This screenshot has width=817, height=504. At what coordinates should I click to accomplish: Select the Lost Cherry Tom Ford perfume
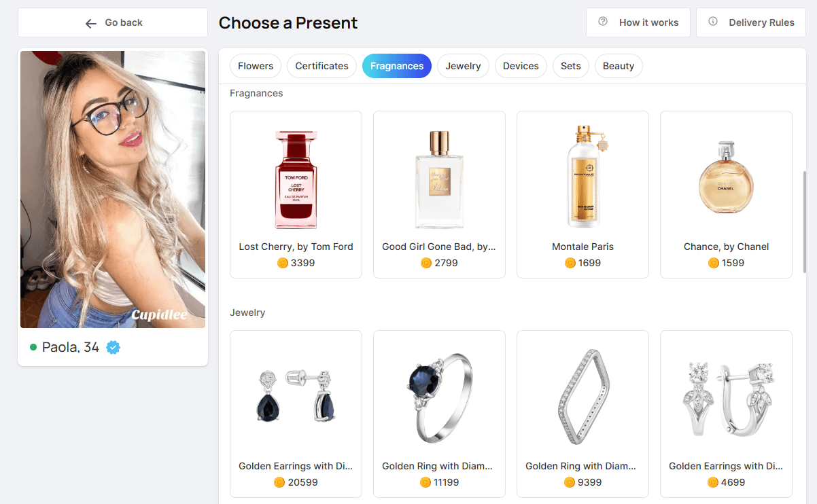point(296,194)
